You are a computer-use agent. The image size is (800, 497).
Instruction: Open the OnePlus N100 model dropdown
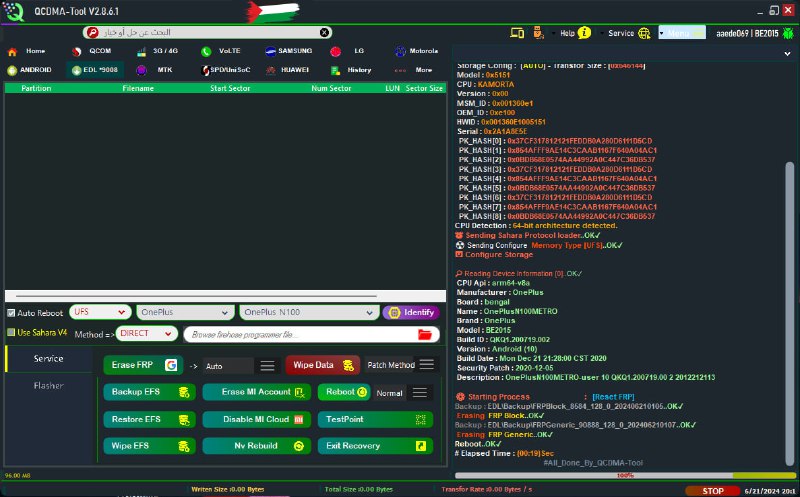(309, 312)
